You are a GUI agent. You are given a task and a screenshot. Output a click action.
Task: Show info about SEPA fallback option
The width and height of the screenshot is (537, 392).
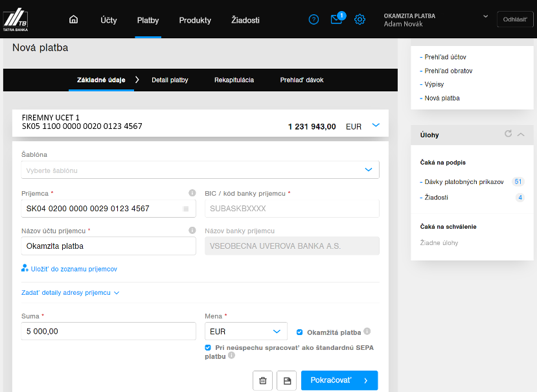tap(231, 355)
